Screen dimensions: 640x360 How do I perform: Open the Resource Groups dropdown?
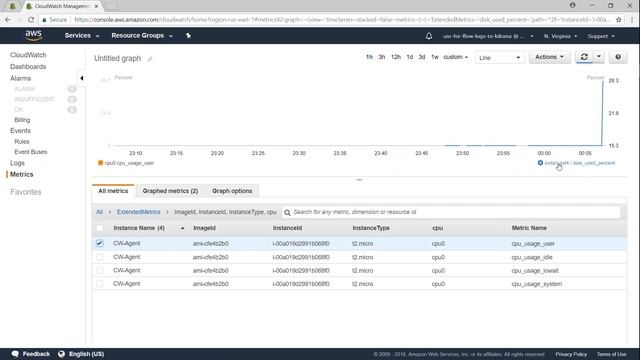pyautogui.click(x=142, y=36)
